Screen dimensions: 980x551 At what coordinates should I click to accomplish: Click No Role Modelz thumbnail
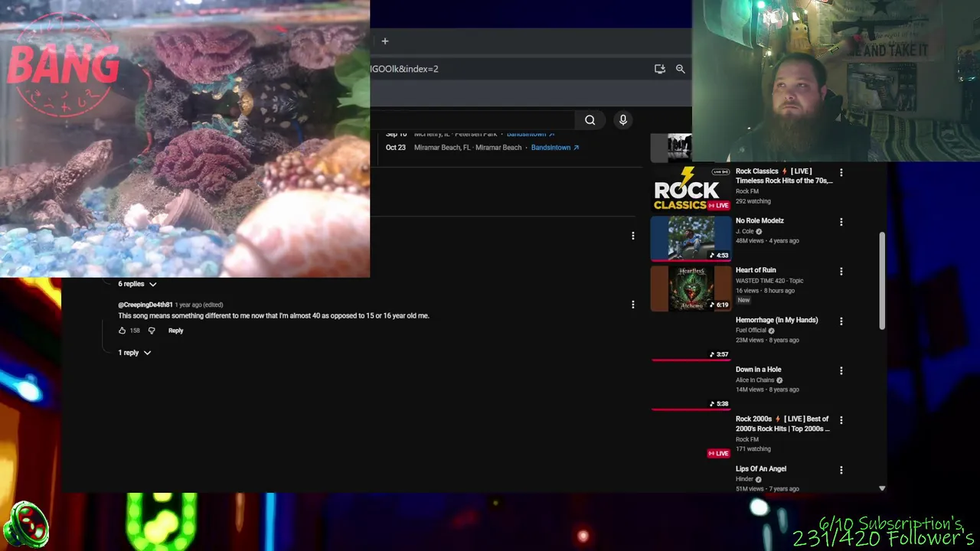pyautogui.click(x=691, y=239)
